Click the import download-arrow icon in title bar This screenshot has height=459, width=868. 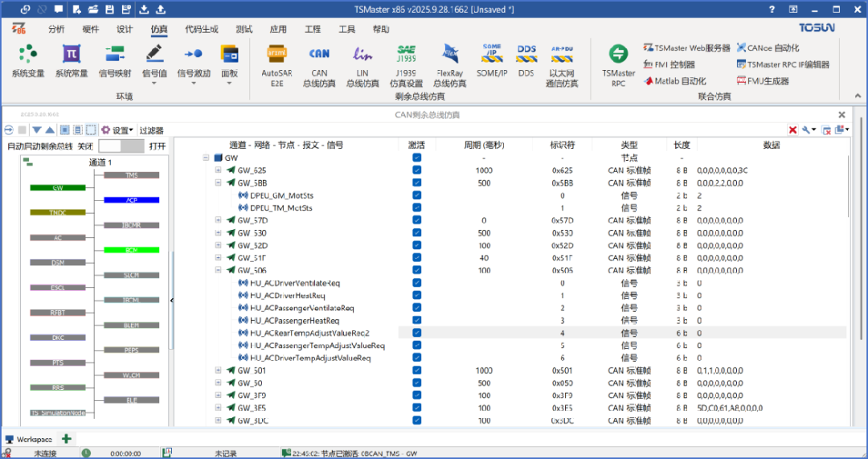[x=144, y=10]
